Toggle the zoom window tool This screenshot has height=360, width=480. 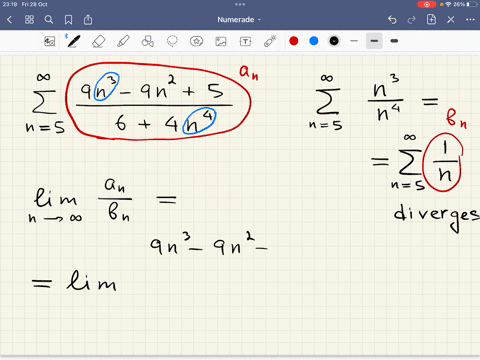coord(50,41)
